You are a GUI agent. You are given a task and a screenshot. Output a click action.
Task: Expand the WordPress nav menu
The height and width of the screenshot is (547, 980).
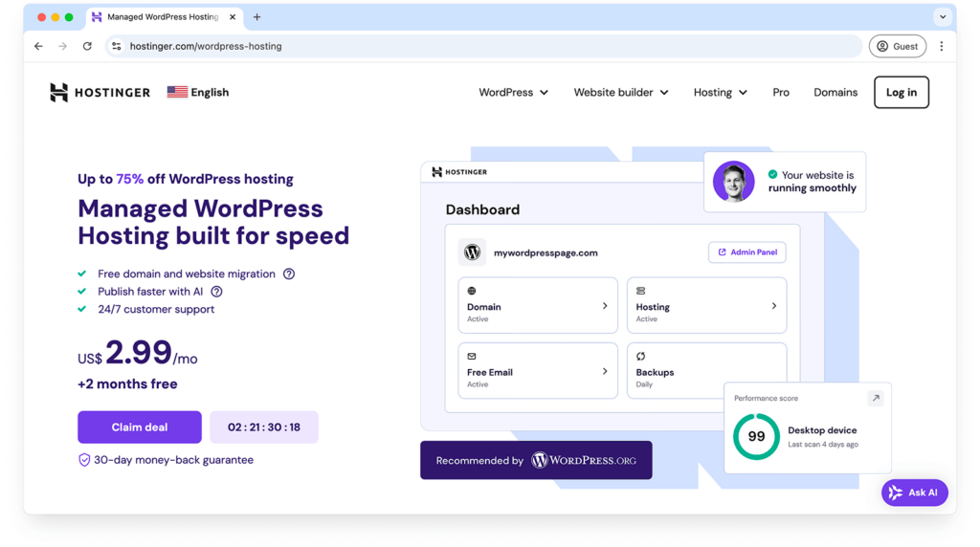pos(513,93)
